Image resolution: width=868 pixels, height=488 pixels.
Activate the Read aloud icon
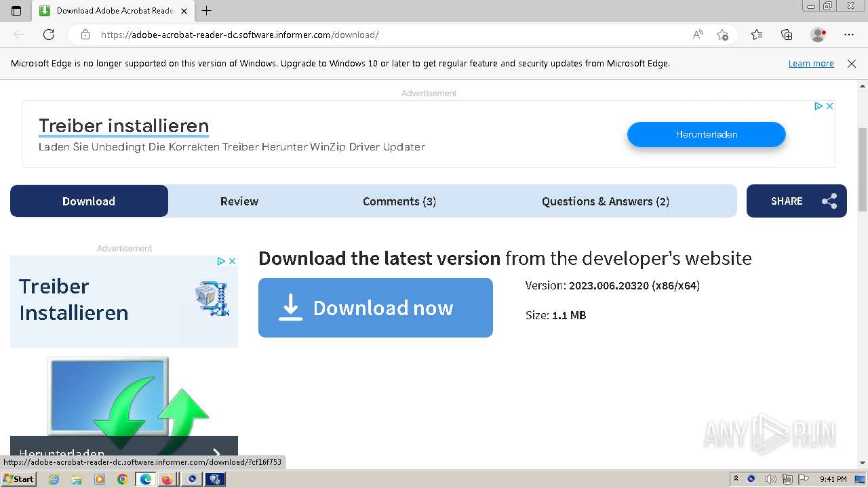click(698, 35)
